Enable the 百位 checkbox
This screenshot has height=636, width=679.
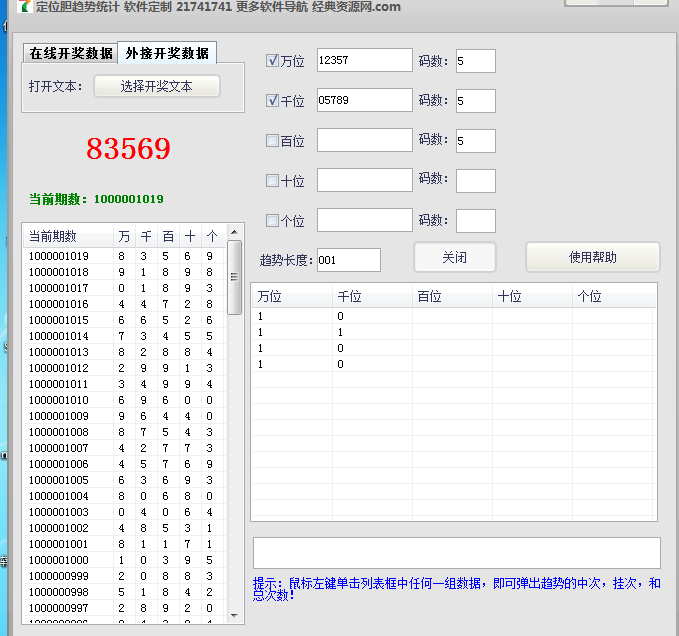pyautogui.click(x=272, y=140)
